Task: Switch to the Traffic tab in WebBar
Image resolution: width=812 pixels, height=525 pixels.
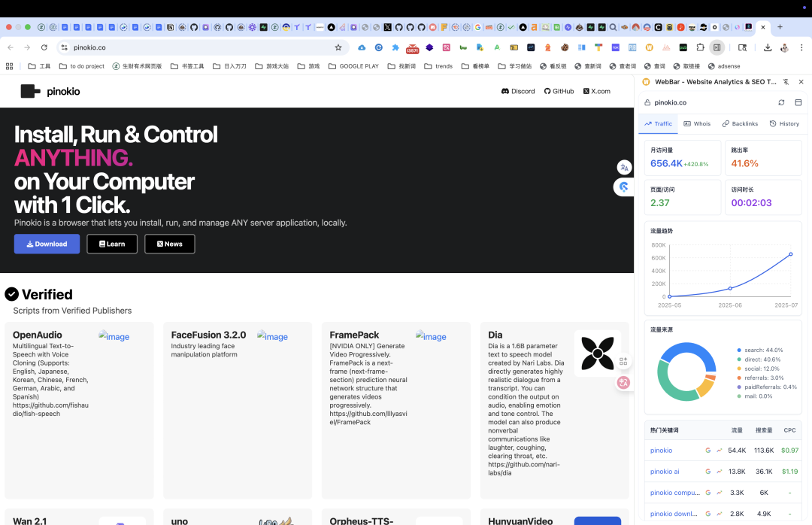Action: pyautogui.click(x=658, y=124)
